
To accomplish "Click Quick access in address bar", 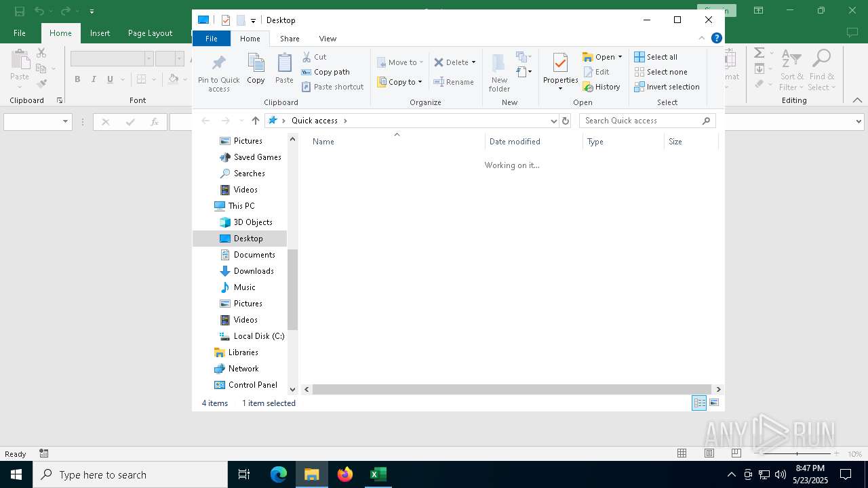I will click(x=315, y=121).
